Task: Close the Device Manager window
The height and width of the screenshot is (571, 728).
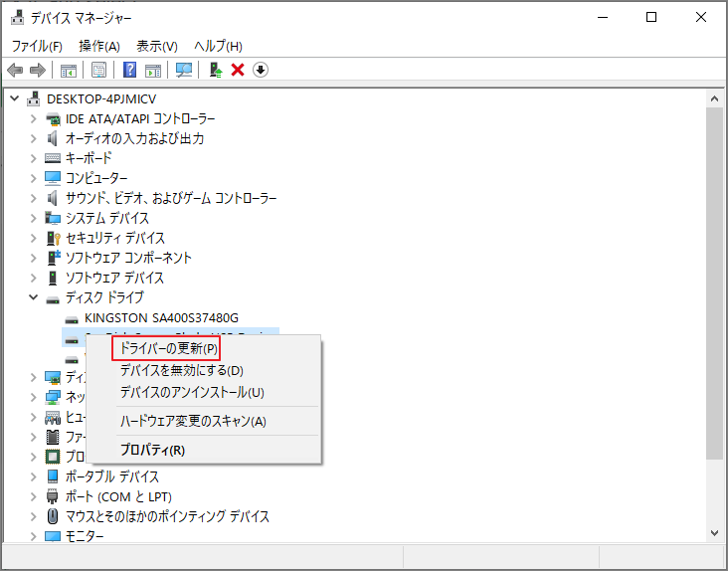Action: 701,18
